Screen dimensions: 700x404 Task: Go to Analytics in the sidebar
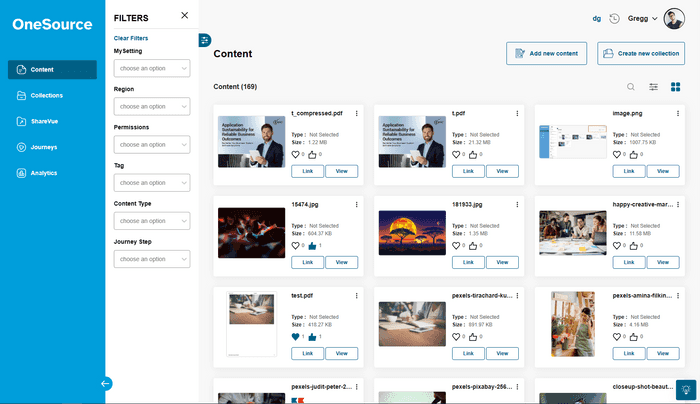[44, 173]
